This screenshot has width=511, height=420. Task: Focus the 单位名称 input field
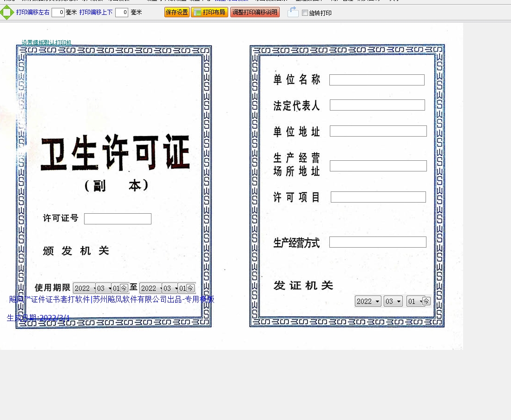(377, 80)
